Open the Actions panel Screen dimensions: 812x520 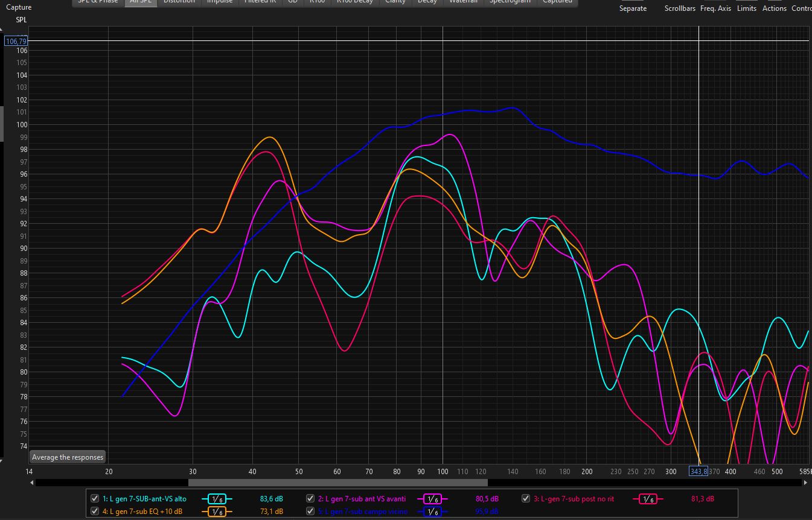click(x=775, y=8)
